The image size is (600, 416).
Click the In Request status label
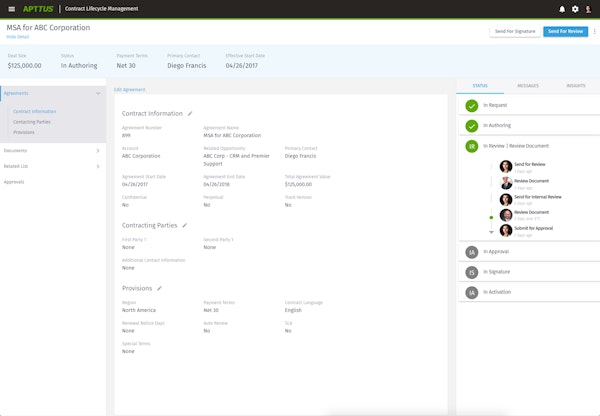[x=495, y=105]
